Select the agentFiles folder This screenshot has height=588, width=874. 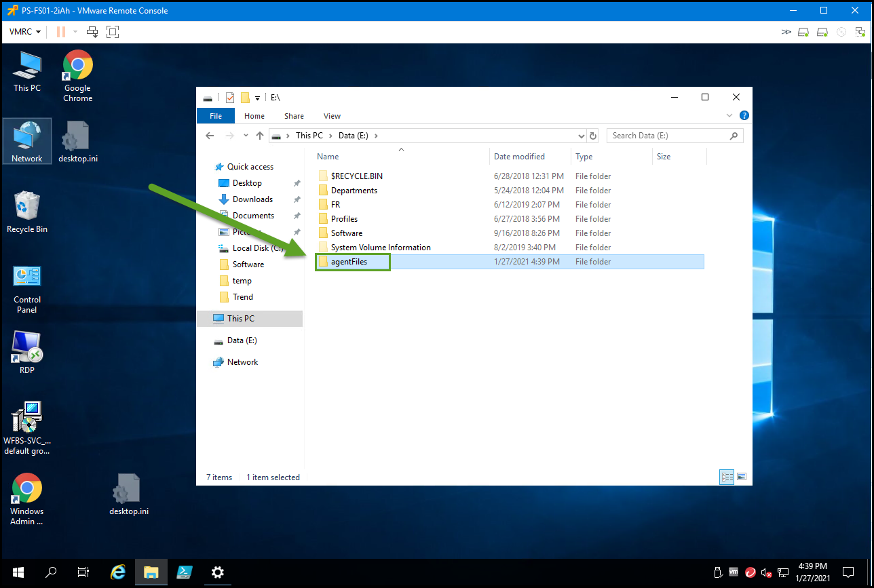click(349, 262)
